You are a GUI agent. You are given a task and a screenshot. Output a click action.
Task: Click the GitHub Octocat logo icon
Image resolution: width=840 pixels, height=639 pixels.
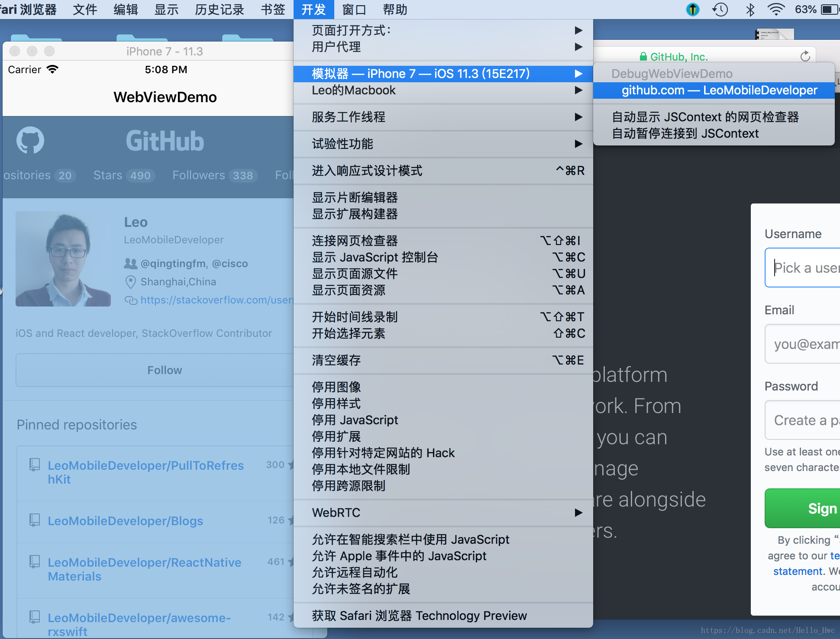pyautogui.click(x=30, y=140)
